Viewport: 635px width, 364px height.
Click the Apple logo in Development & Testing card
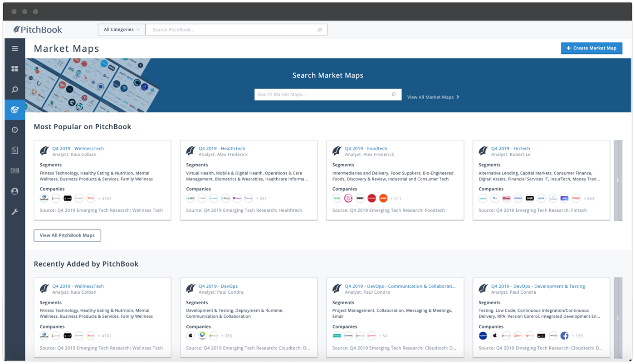pos(495,336)
